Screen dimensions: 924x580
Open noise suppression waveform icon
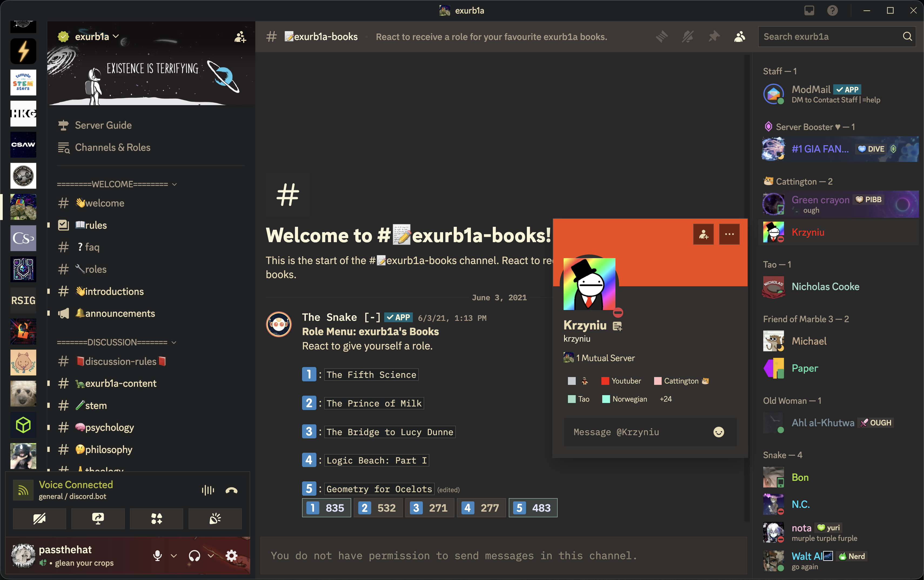tap(208, 490)
